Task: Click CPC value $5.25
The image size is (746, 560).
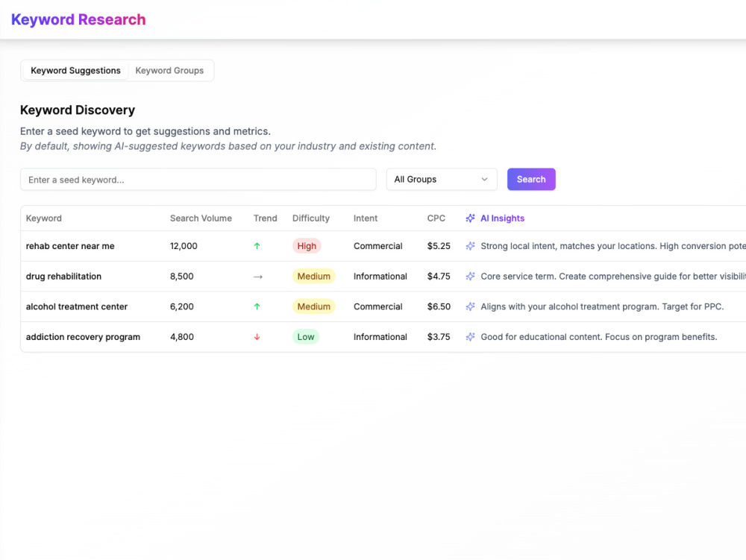Action: point(439,246)
